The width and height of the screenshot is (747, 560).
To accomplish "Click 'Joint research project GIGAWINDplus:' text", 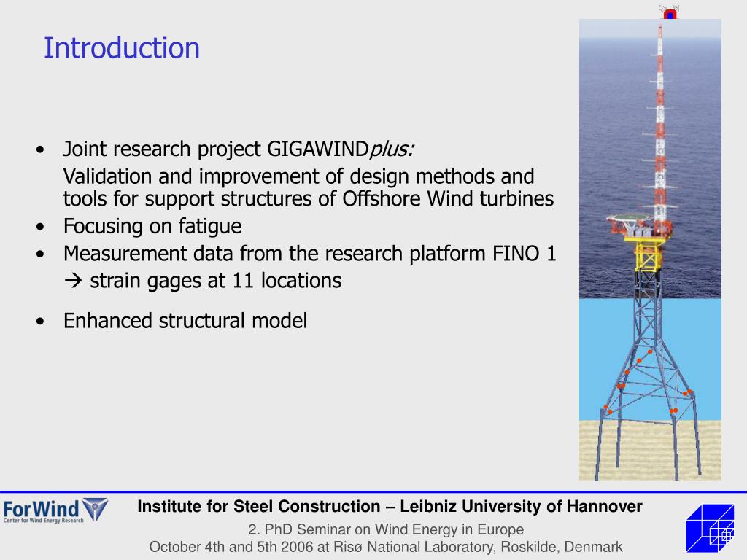I will coord(239,149).
